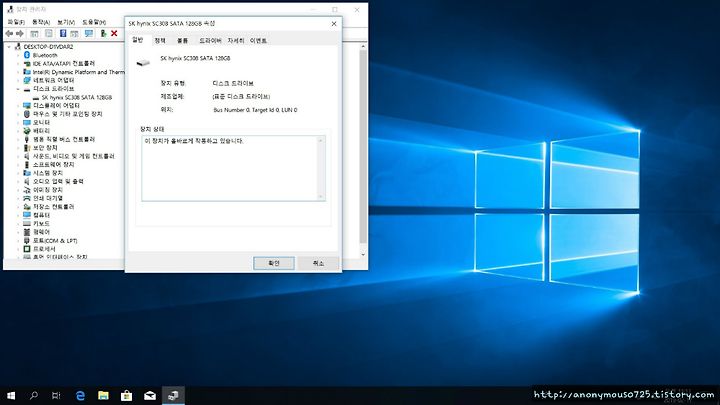Select the 일반 tab in properties dialog
Viewport: 720px width, 405px height.
pos(138,40)
